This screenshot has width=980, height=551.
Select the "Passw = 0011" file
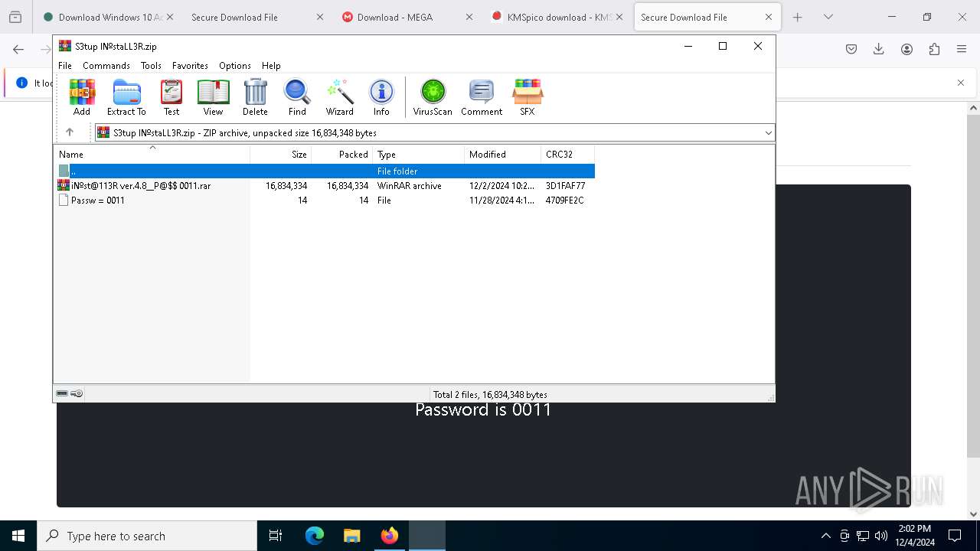325,201
